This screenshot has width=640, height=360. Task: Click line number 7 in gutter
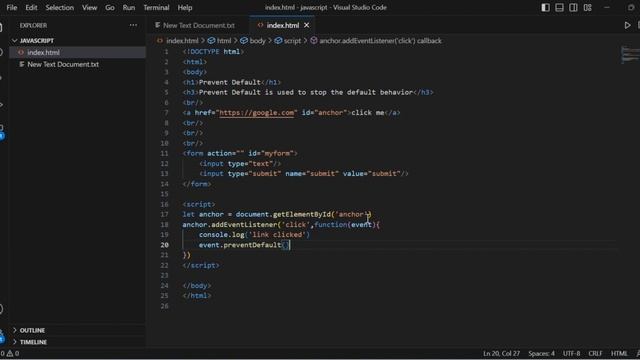[x=166, y=113]
